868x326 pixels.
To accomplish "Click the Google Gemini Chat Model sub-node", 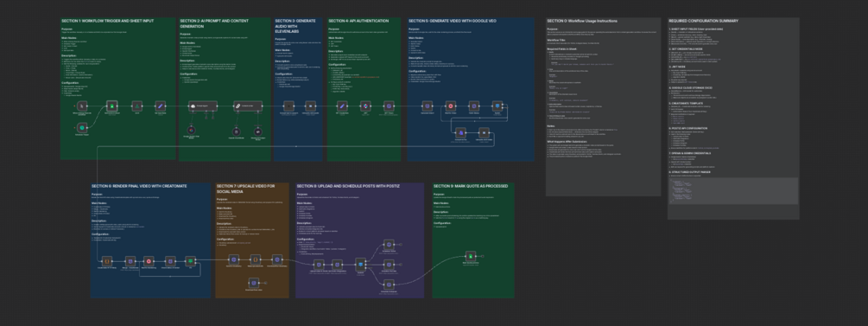I will coord(191,131).
